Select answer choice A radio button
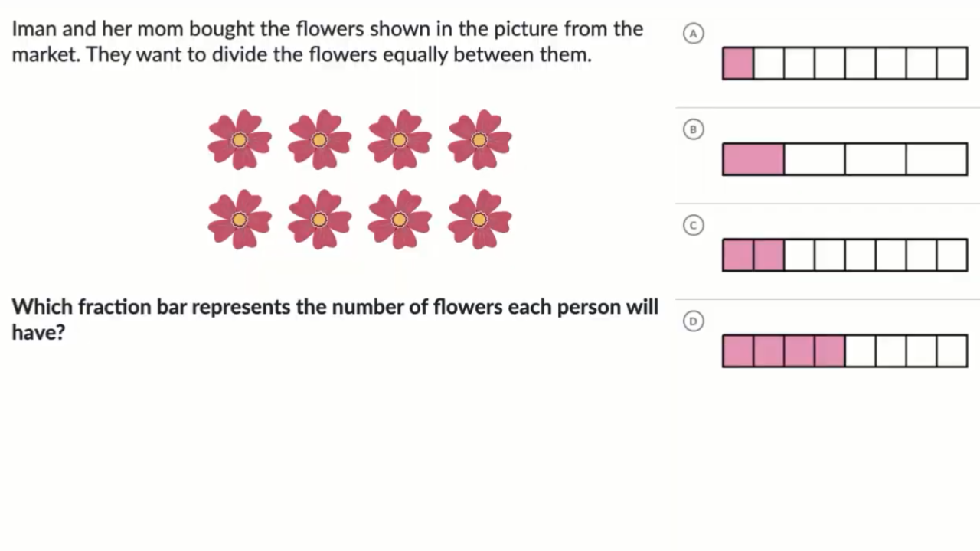The height and width of the screenshot is (551, 980). click(693, 34)
